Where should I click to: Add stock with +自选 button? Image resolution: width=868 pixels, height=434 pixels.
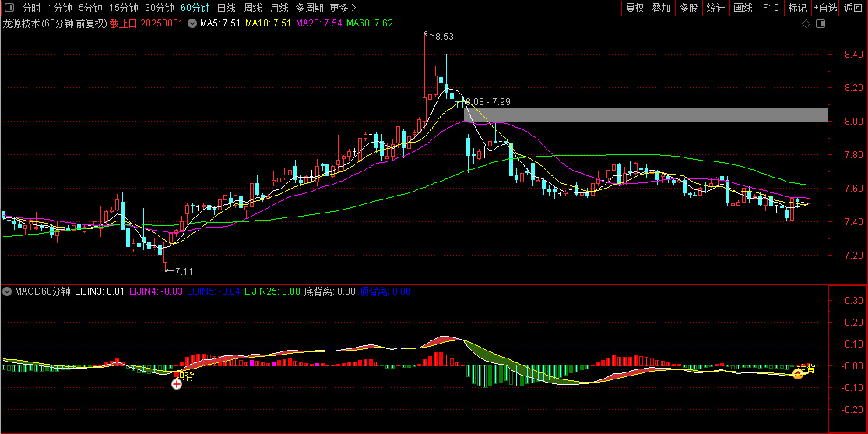(x=825, y=8)
